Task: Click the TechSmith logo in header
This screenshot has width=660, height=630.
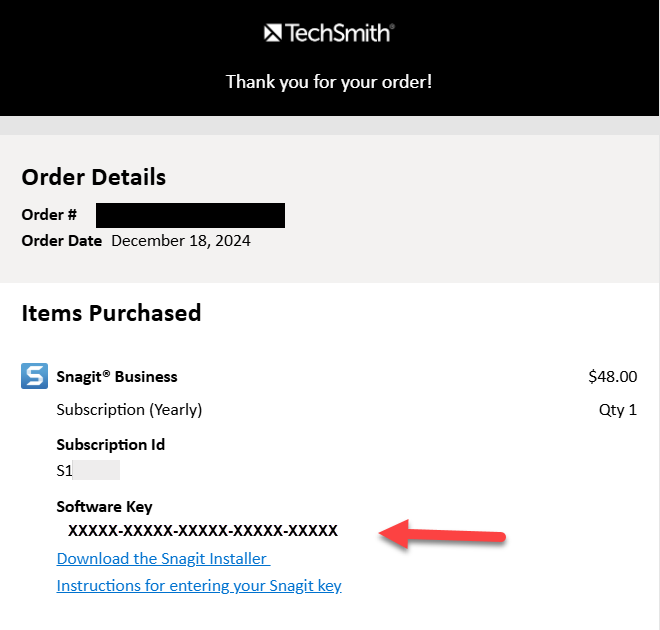Action: pos(329,33)
